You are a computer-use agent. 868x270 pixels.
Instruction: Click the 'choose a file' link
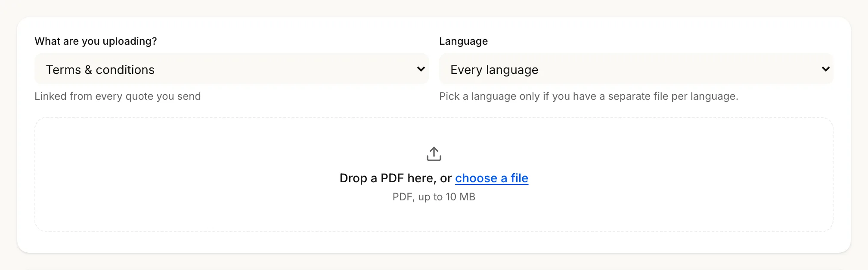[x=492, y=178]
